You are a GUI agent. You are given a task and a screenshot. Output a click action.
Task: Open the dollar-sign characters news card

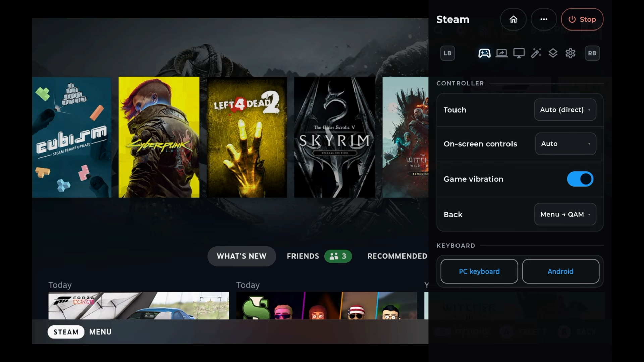click(327, 305)
